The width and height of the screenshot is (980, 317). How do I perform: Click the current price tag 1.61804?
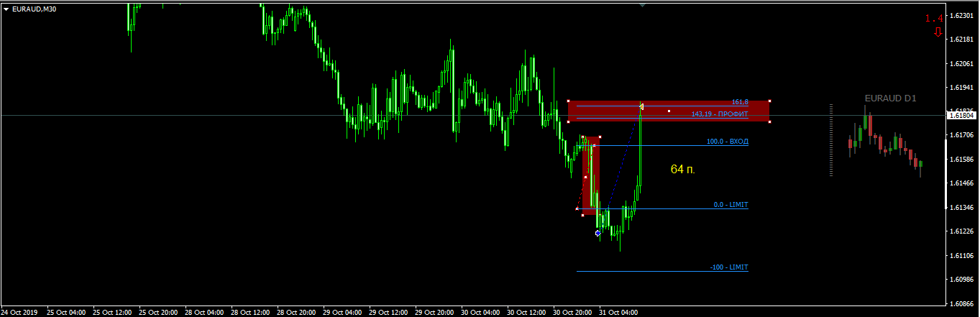[x=961, y=115]
